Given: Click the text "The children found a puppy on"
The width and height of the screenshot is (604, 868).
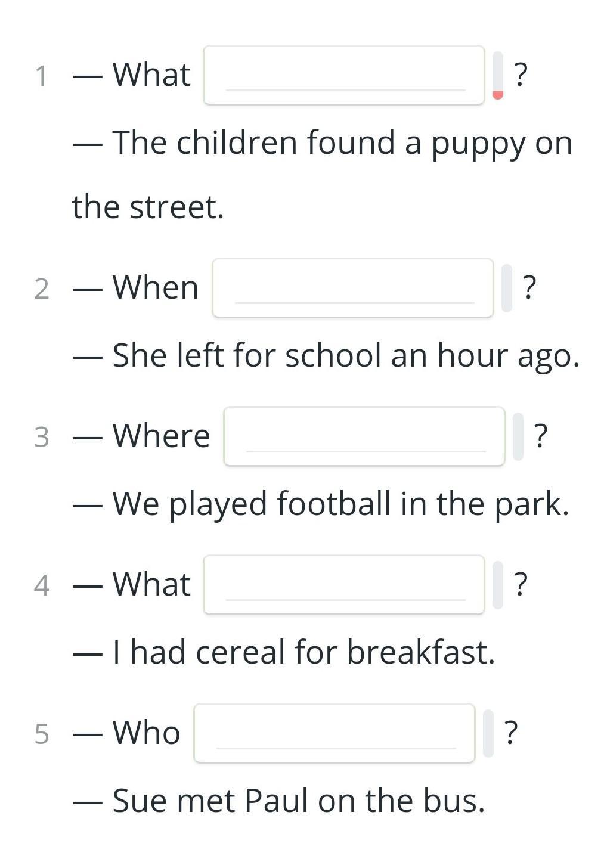Looking at the screenshot, I should [342, 143].
